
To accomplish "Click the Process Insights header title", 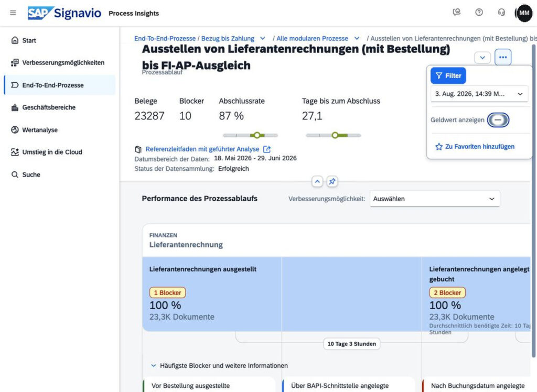I will (x=134, y=13).
